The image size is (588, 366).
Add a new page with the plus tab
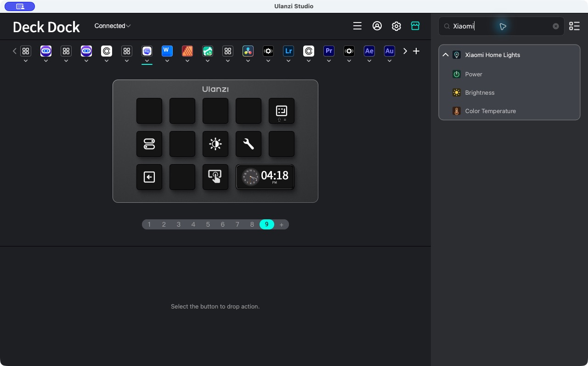coord(282,224)
